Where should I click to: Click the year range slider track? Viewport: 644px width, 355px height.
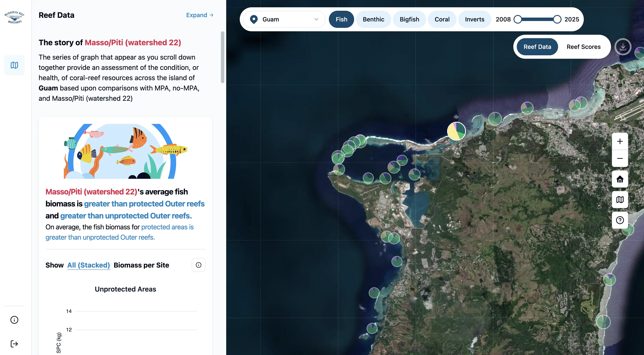(537, 19)
